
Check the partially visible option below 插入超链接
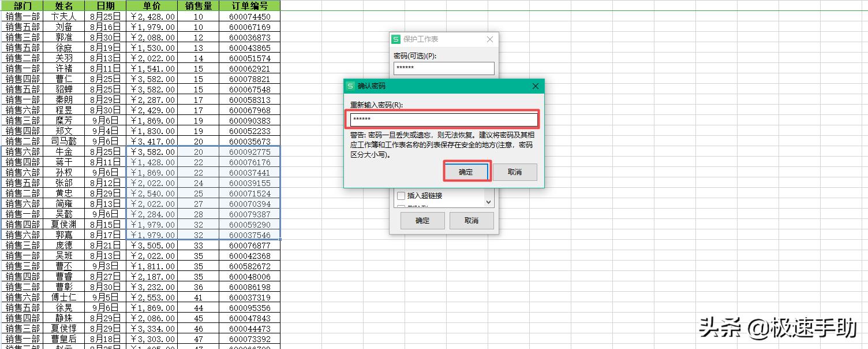[402, 207]
